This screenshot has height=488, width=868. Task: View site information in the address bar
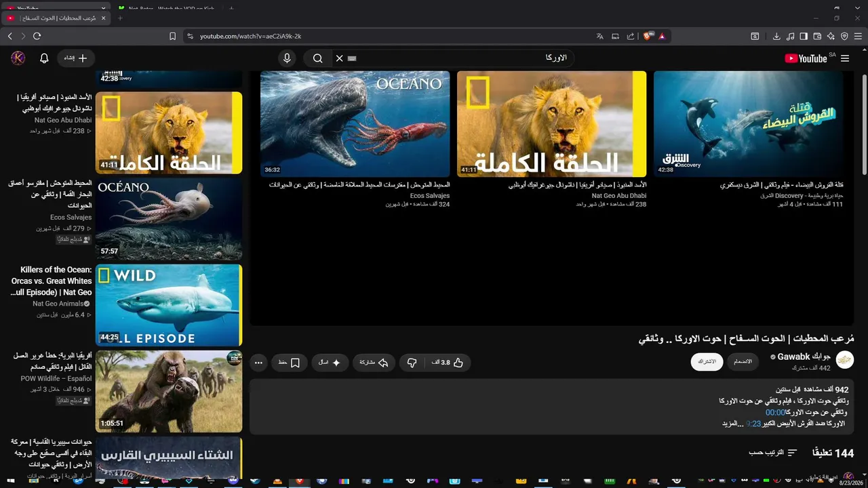[x=190, y=36]
